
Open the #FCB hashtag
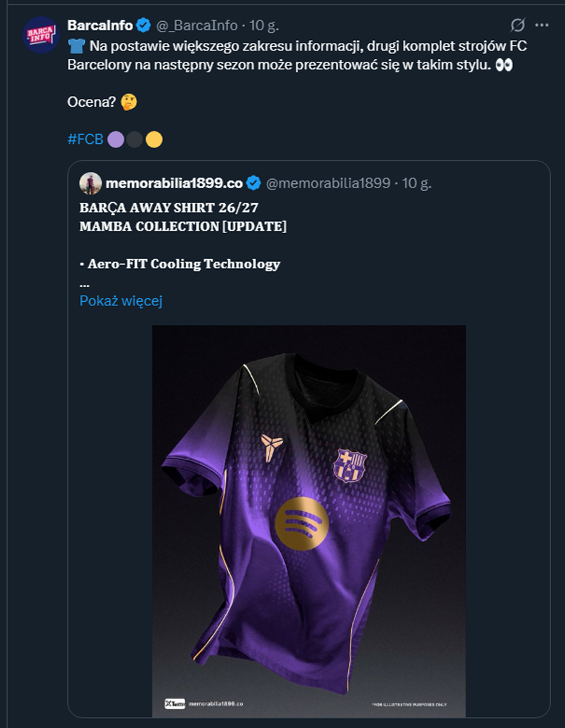click(x=85, y=140)
